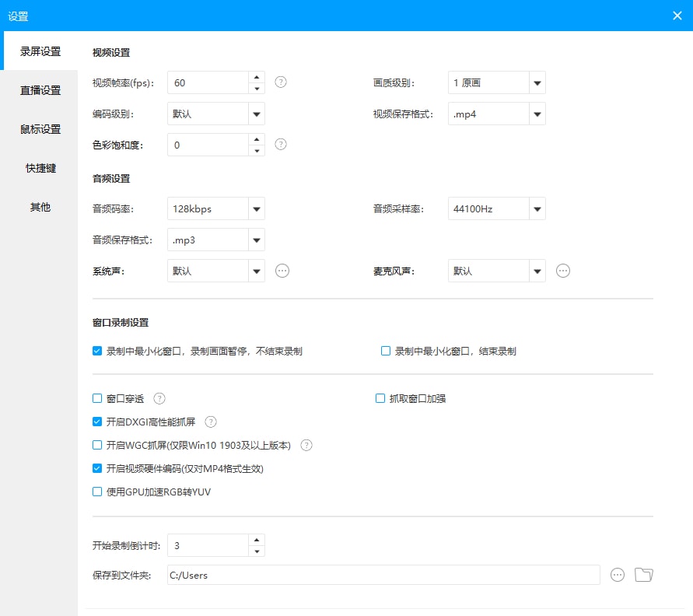Click help icon beside 色彩饱和度
The height and width of the screenshot is (616, 693).
[x=281, y=144]
